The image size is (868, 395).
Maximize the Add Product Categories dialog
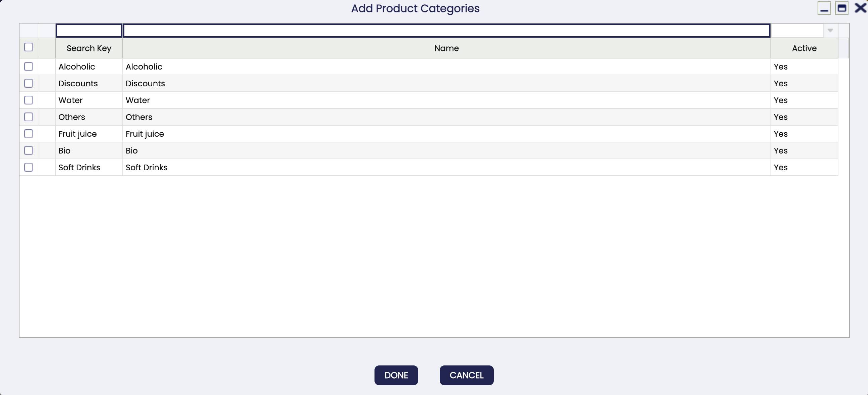click(842, 8)
